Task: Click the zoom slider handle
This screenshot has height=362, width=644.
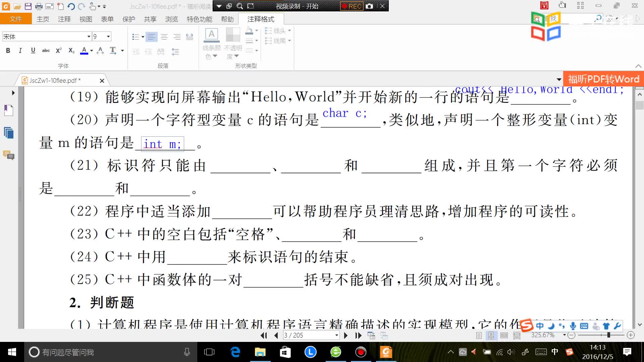Action: point(608,335)
